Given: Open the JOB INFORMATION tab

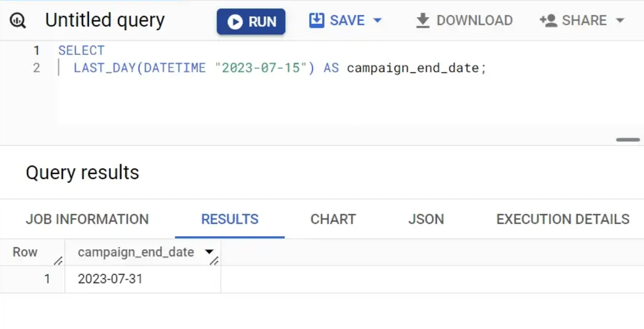Looking at the screenshot, I should 87,219.
